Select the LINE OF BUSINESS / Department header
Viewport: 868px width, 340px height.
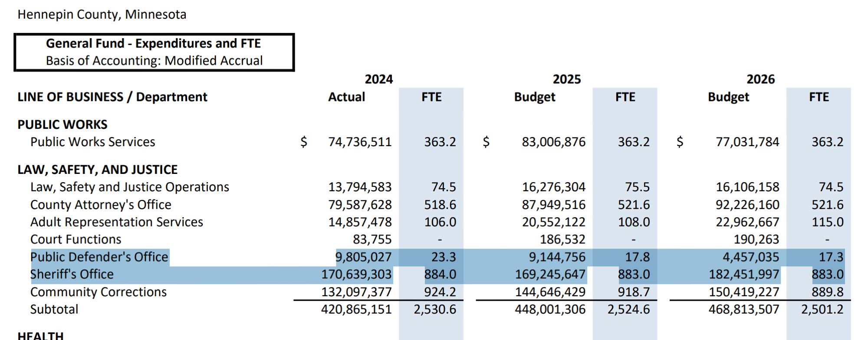click(112, 97)
